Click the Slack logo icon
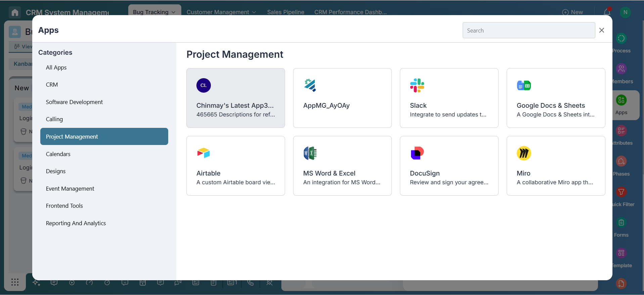The height and width of the screenshot is (295, 644). click(x=417, y=85)
